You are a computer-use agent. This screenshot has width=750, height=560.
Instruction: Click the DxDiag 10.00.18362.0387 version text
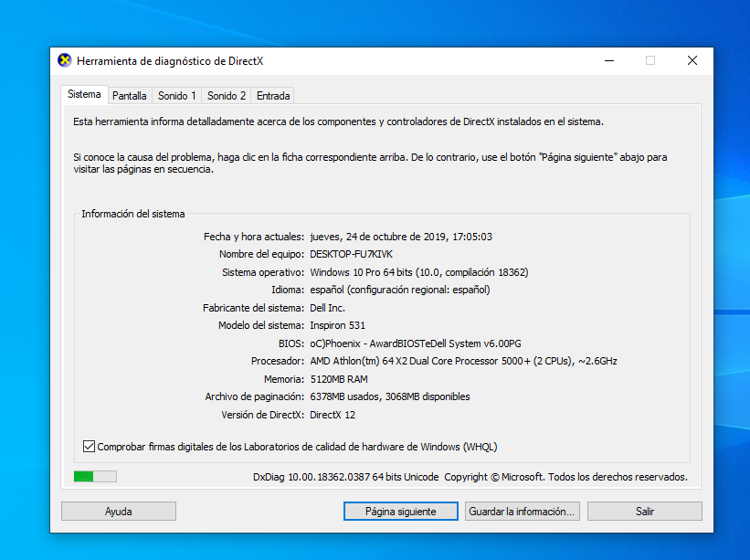[x=346, y=477]
